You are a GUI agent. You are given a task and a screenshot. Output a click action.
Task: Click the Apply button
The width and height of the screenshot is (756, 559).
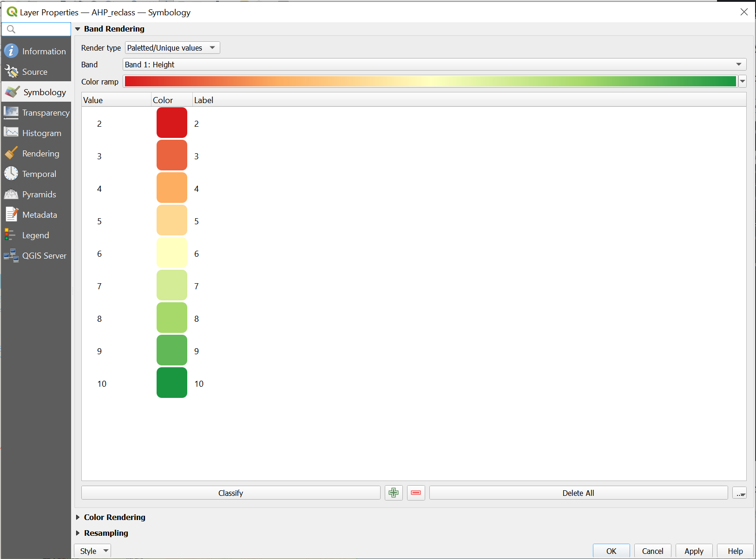[694, 551]
